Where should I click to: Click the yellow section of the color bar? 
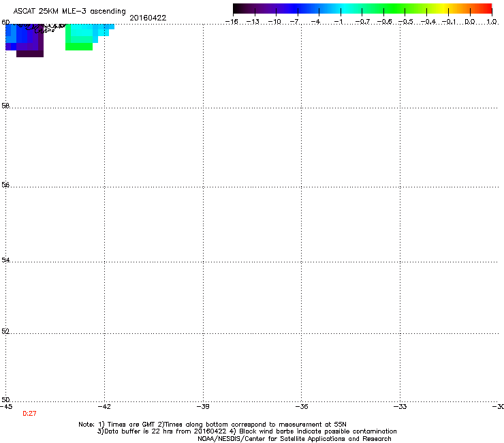pos(443,9)
